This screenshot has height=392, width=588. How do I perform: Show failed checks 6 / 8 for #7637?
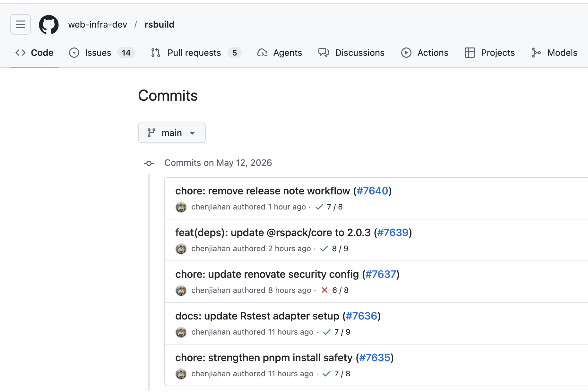pos(334,290)
